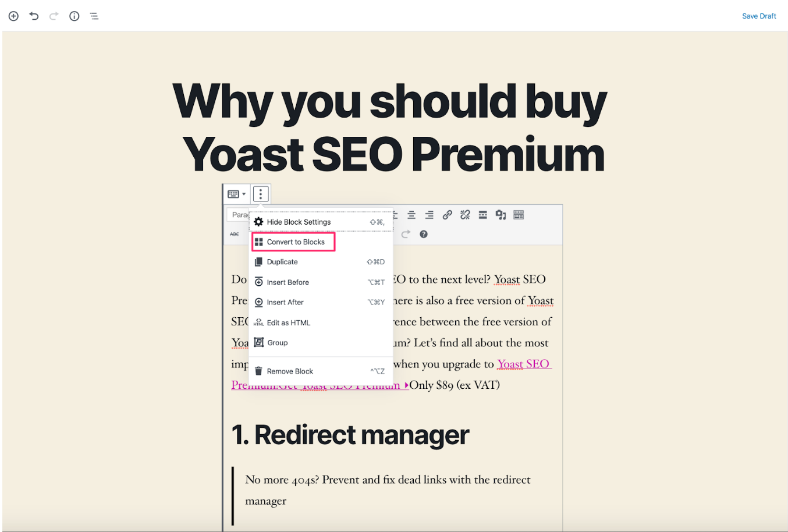Open the help icon in the toolbar
The image size is (788, 532).
[x=424, y=233]
